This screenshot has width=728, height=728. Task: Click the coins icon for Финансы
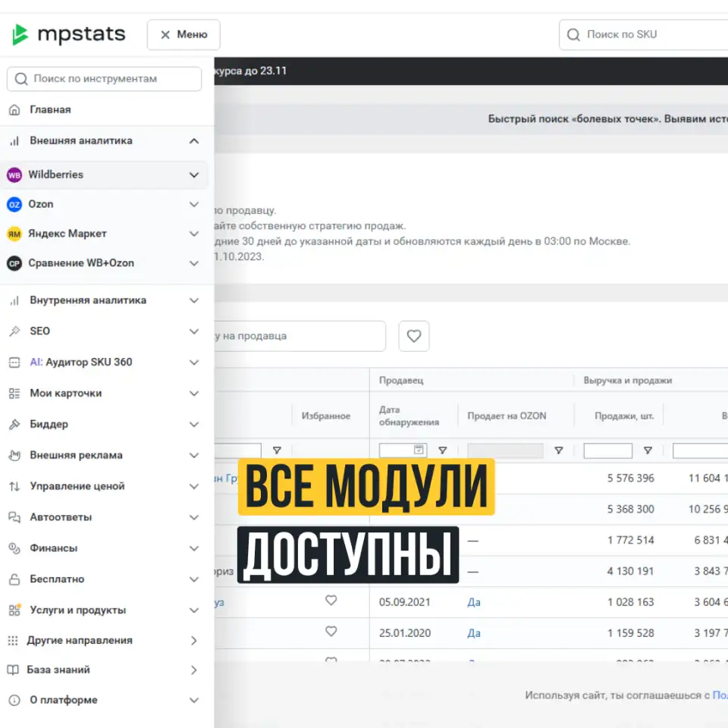tap(14, 548)
